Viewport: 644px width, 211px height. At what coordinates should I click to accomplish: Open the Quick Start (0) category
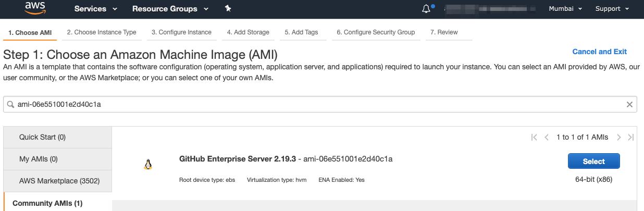57,137
